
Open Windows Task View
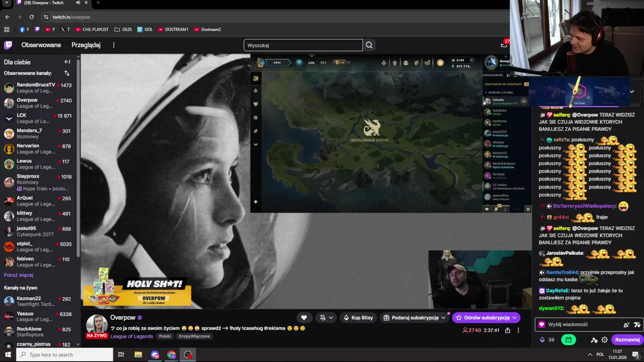(121, 354)
